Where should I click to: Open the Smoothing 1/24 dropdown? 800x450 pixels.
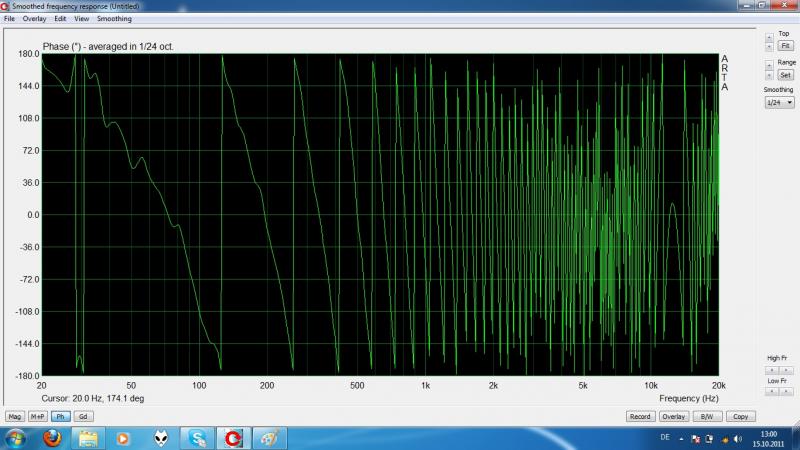[779, 102]
